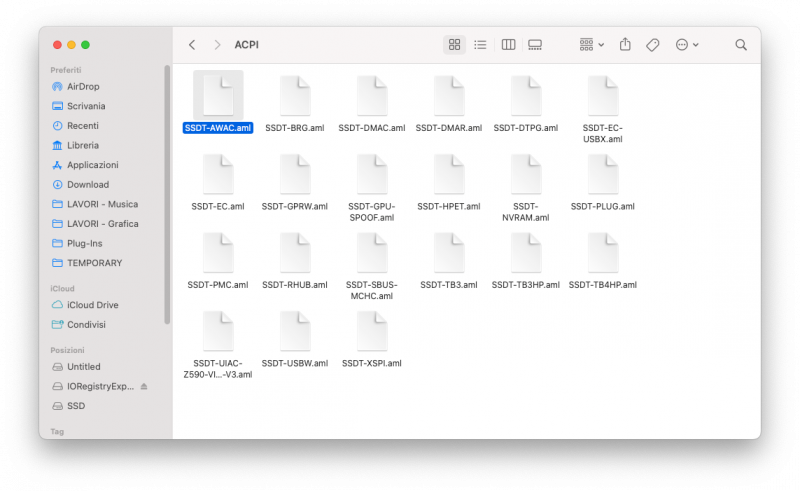Open iCloud Drive in sidebar
This screenshot has width=800, height=491.
click(x=85, y=305)
